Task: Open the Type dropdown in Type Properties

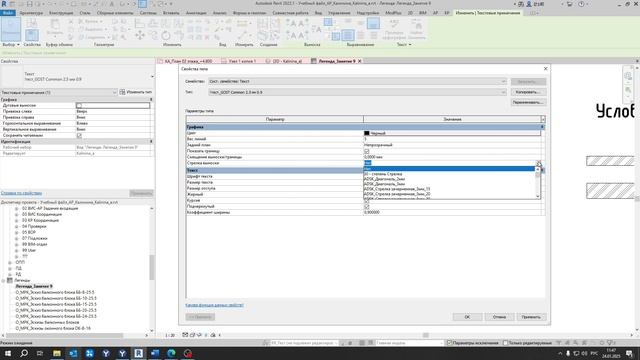Action: click(x=357, y=92)
